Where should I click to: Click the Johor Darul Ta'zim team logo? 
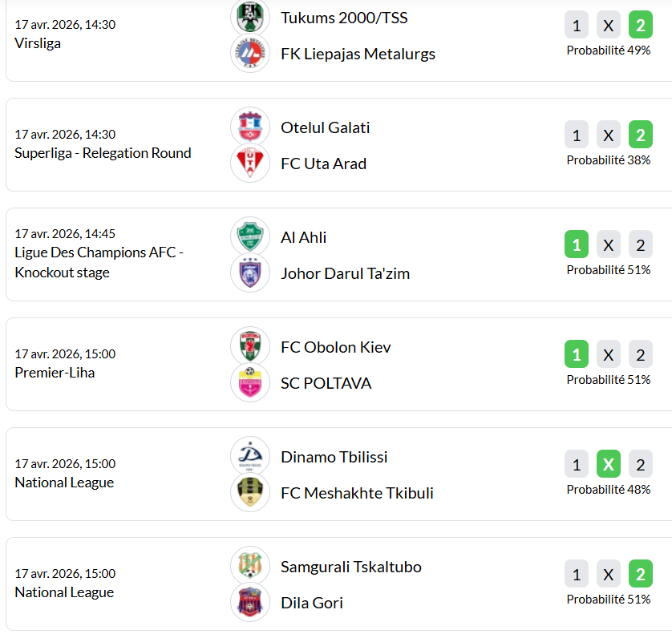[250, 273]
